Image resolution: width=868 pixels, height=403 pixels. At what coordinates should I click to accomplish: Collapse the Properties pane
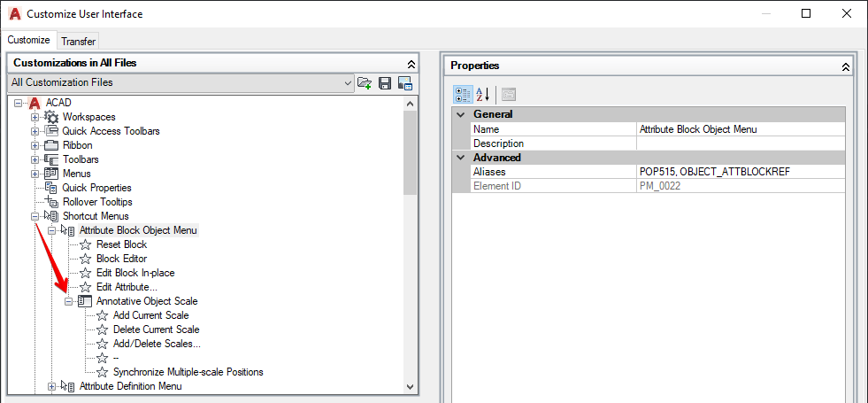(845, 66)
